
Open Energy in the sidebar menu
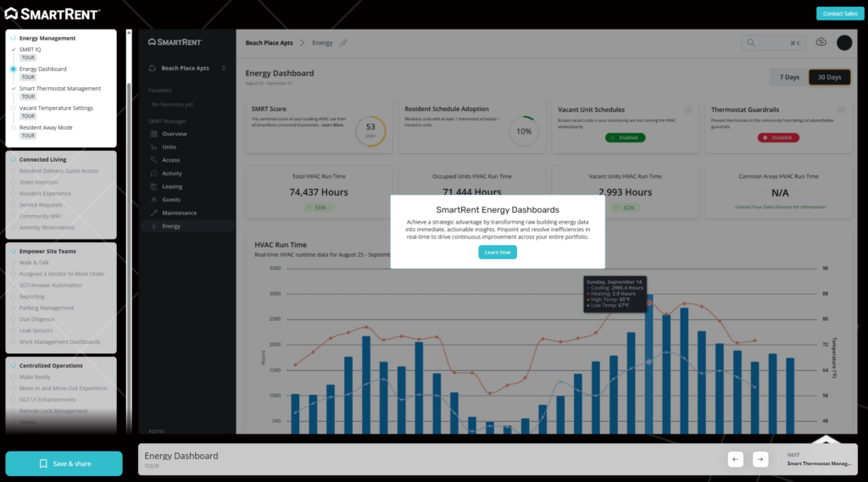(x=171, y=226)
